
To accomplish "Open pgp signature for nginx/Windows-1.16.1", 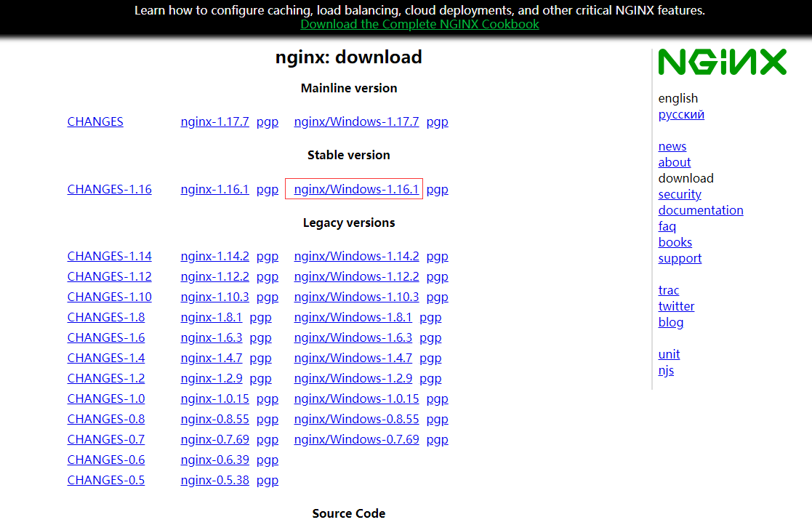I will [x=437, y=189].
